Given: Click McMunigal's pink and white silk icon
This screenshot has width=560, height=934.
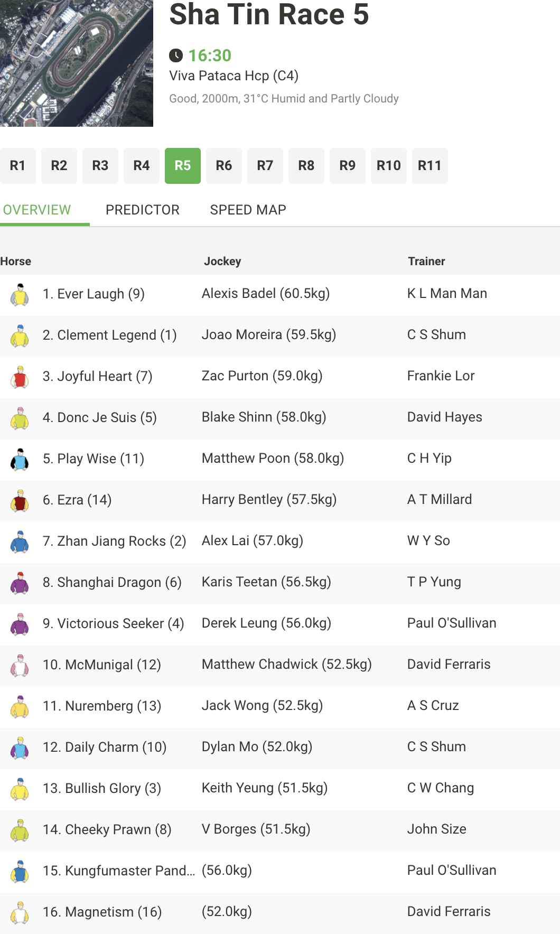Looking at the screenshot, I should click(x=20, y=665).
